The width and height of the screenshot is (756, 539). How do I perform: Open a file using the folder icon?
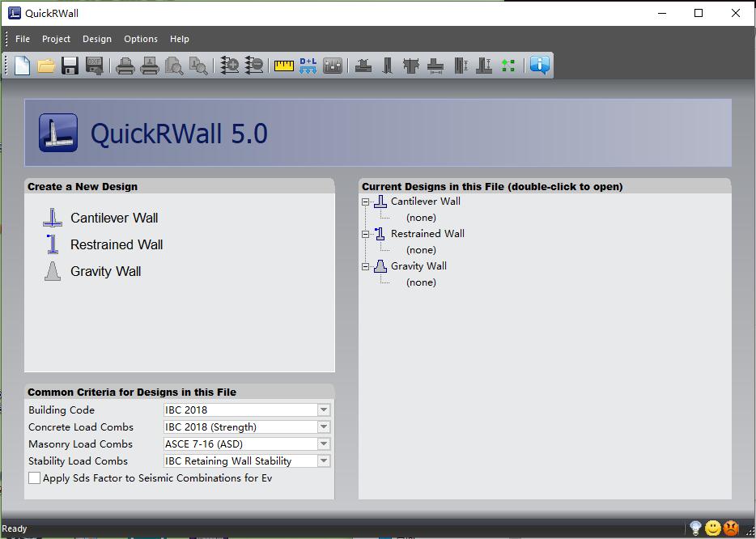pyautogui.click(x=46, y=65)
